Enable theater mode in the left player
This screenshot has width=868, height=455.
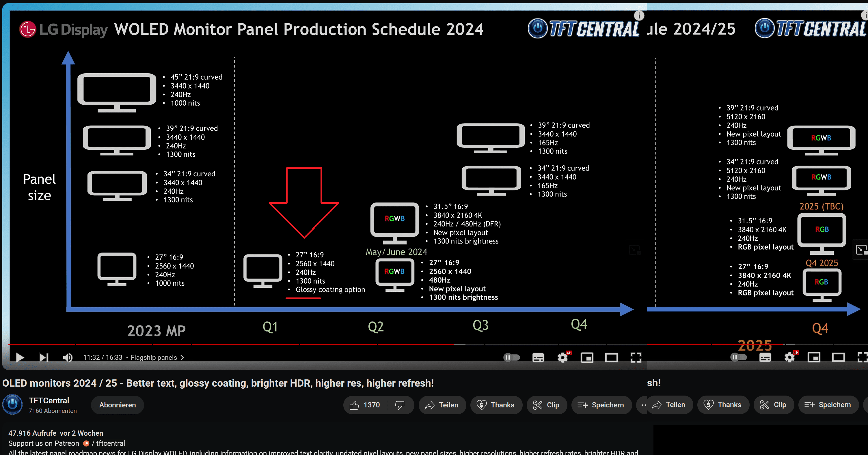(611, 357)
